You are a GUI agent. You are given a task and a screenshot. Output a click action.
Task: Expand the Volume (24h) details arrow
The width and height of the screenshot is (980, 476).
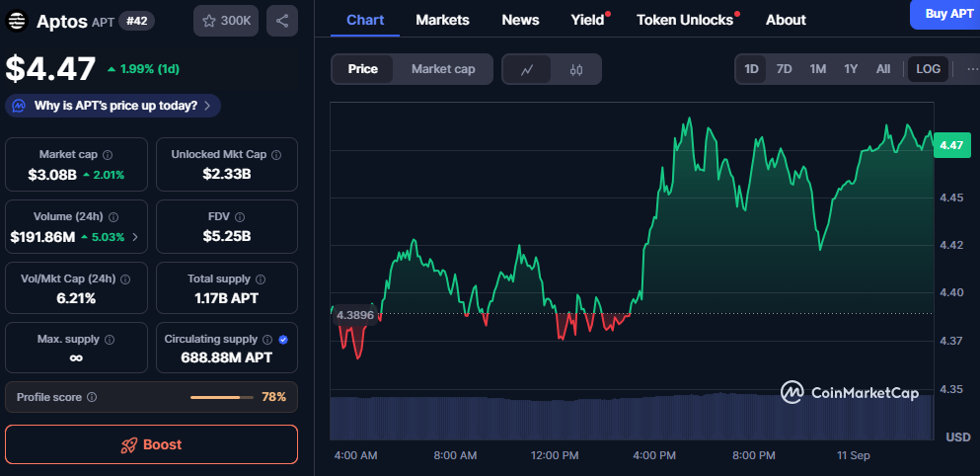tap(135, 237)
